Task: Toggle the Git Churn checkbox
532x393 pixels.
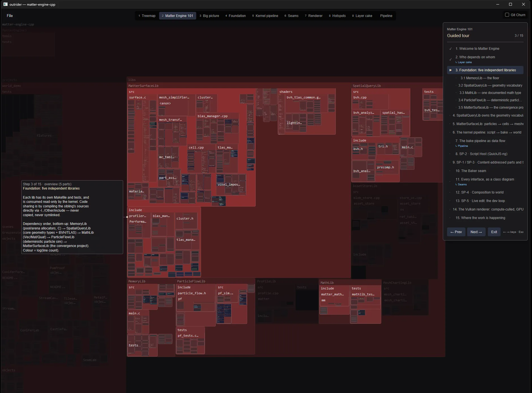Action: point(507,15)
